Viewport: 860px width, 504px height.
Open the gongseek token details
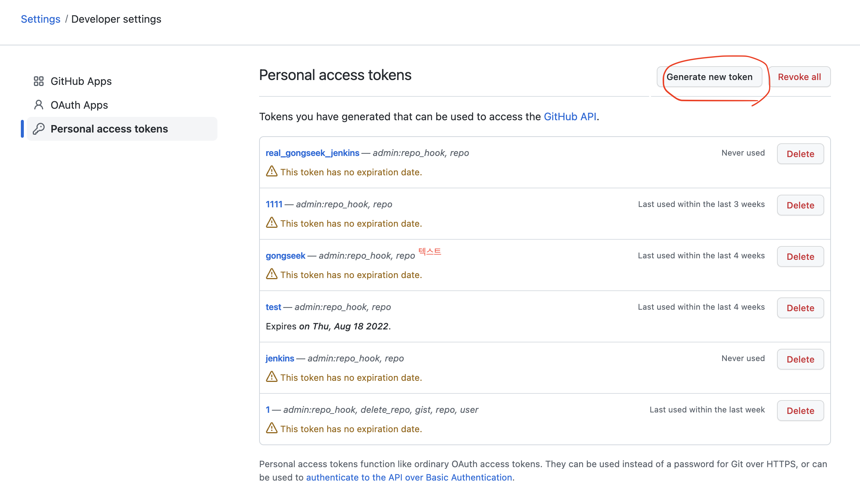click(x=285, y=256)
